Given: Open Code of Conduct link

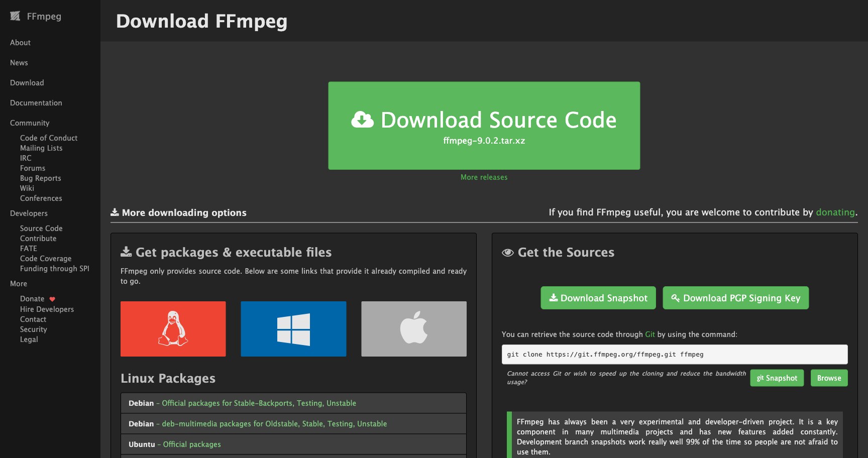Looking at the screenshot, I should pyautogui.click(x=49, y=138).
